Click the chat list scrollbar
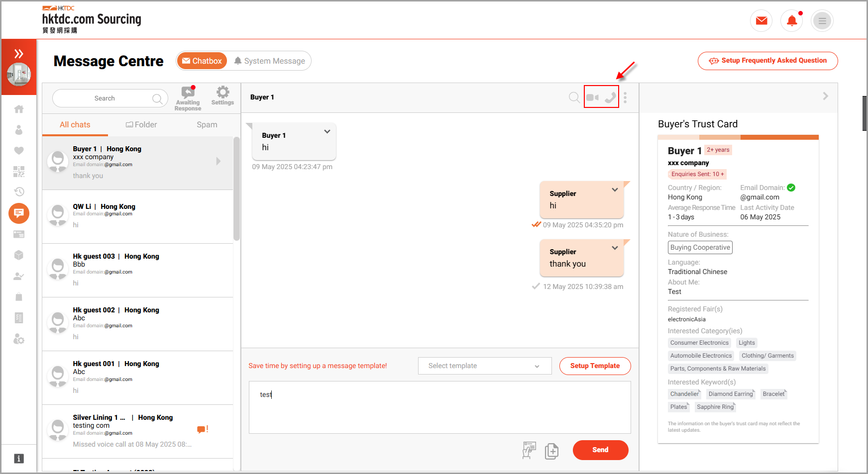868x474 pixels. click(236, 189)
